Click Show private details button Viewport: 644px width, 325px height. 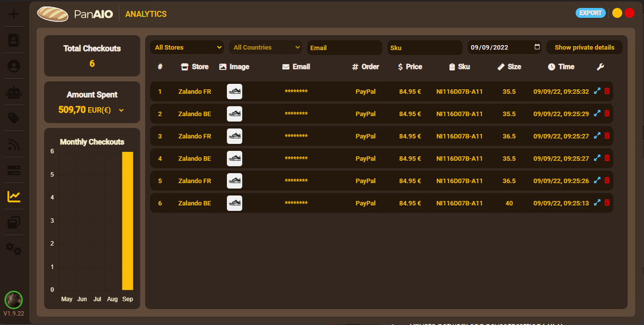pos(584,47)
